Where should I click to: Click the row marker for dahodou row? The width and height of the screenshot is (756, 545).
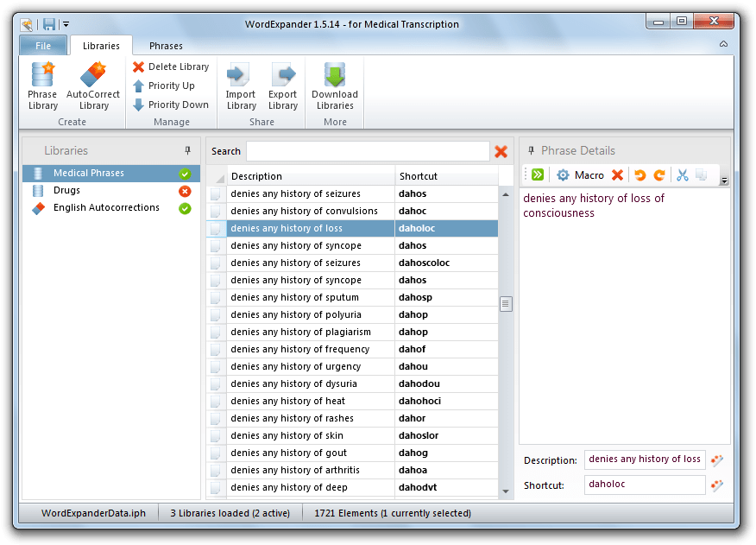(x=216, y=383)
